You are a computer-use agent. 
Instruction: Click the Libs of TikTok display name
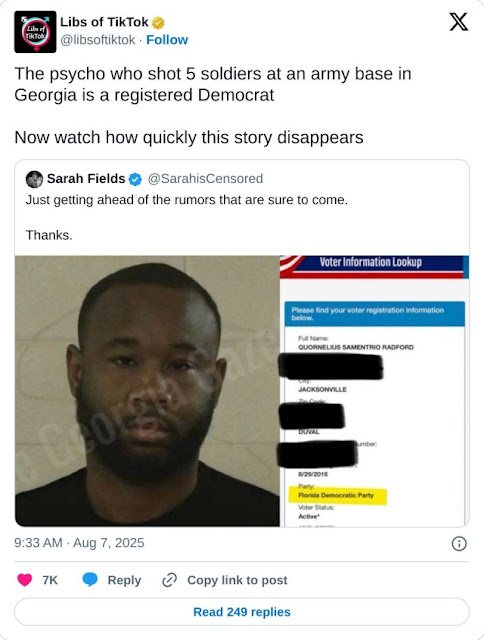pyautogui.click(x=104, y=22)
